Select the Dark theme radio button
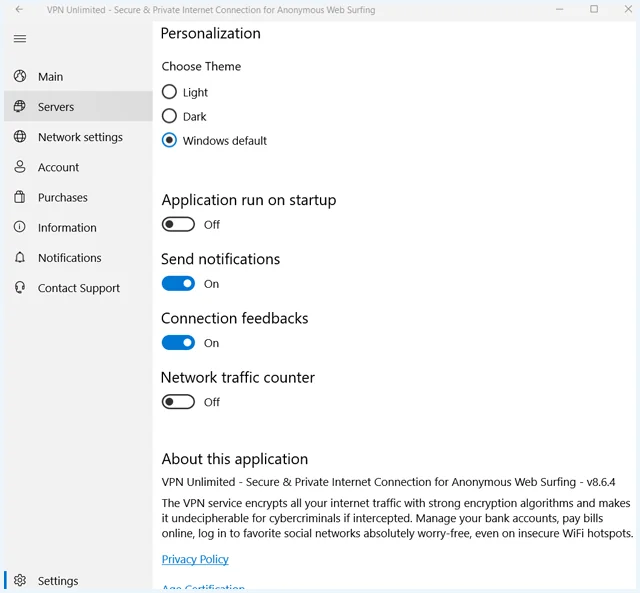Image resolution: width=640 pixels, height=593 pixels. [169, 116]
